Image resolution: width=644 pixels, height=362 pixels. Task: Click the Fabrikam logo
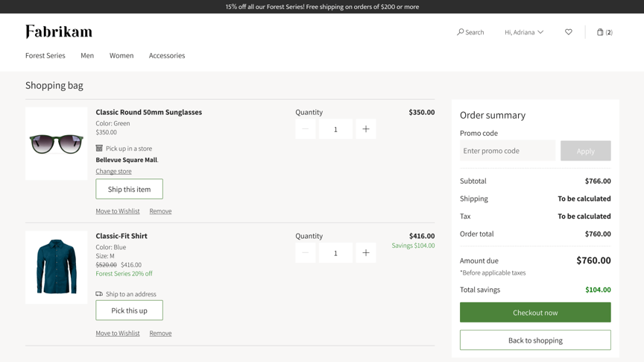(59, 31)
